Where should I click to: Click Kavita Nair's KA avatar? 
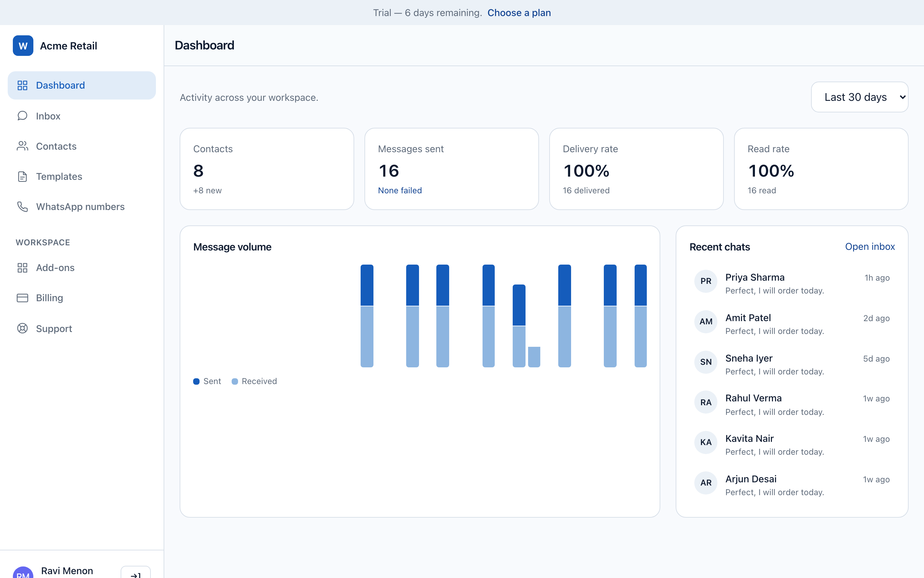point(706,442)
